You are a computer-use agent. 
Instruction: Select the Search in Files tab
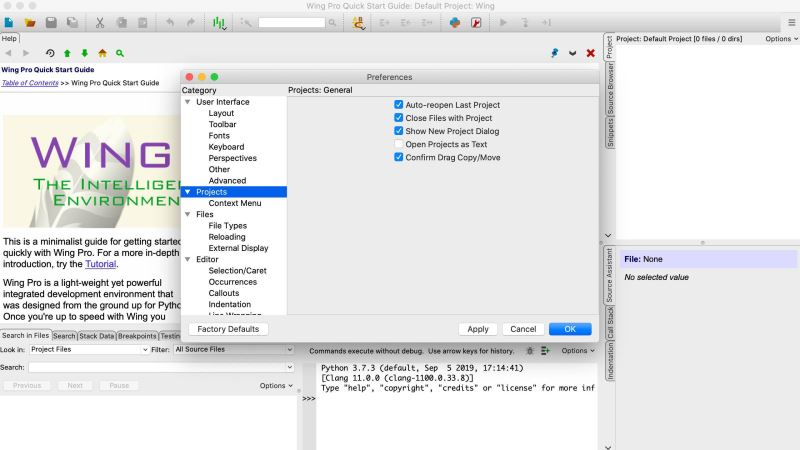[x=26, y=335]
